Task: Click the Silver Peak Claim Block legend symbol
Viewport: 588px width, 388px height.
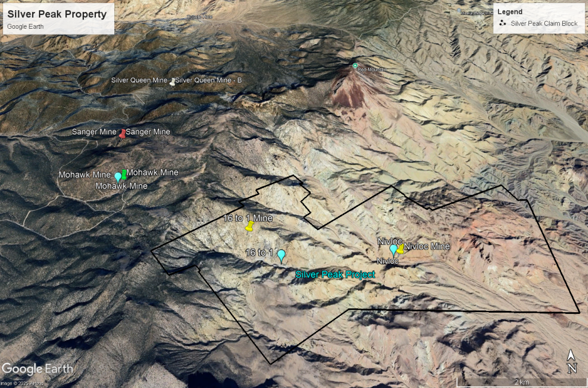Action: pos(502,24)
